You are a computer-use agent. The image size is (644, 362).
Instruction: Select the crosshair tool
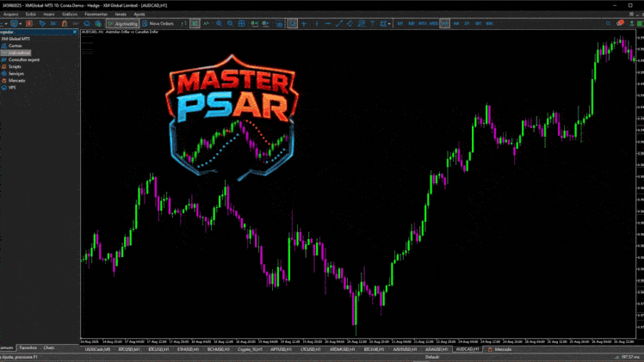304,23
